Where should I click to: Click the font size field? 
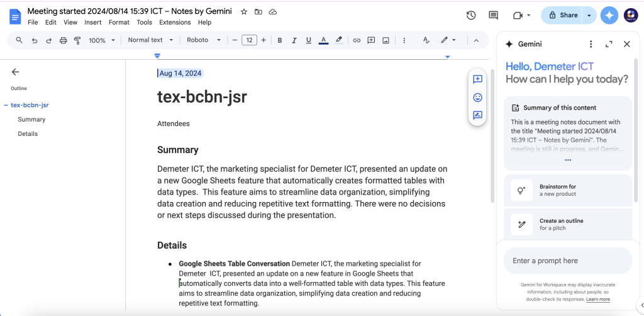point(249,40)
